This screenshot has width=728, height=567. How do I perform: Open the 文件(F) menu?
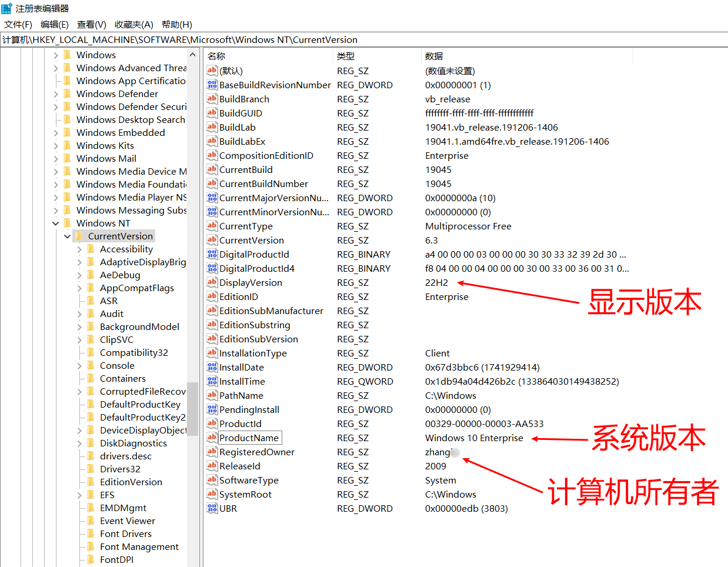(18, 24)
